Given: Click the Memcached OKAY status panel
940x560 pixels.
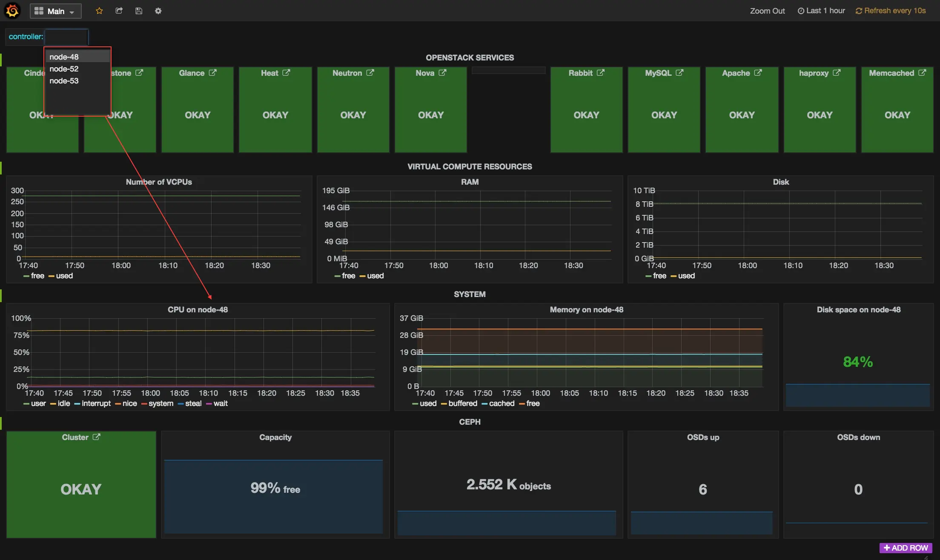Looking at the screenshot, I should [x=897, y=110].
